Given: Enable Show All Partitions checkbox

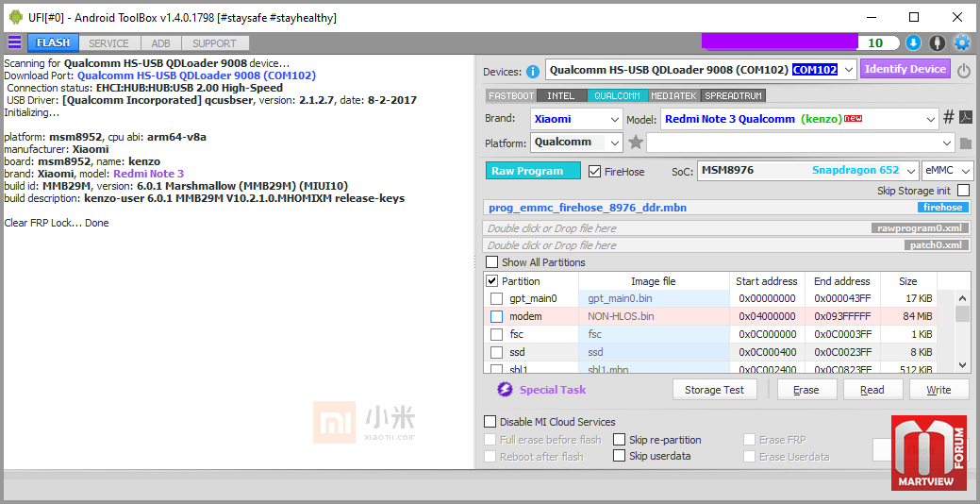Looking at the screenshot, I should point(491,262).
